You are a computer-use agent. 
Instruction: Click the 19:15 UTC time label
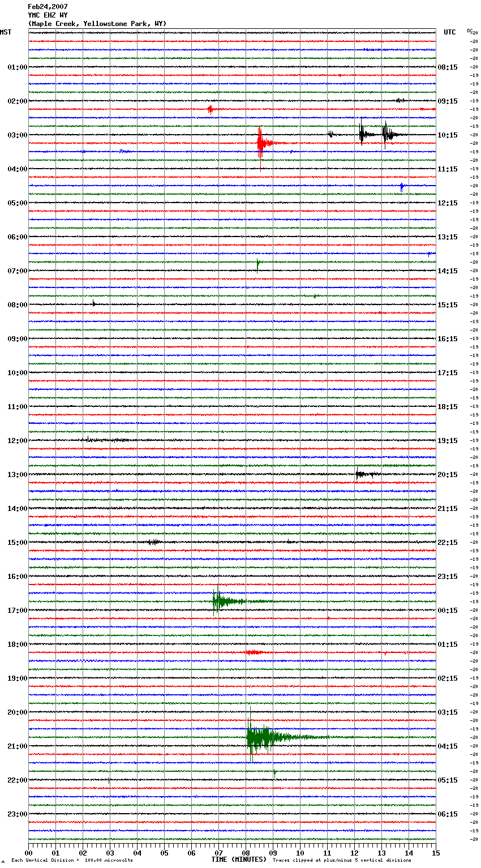pyautogui.click(x=448, y=440)
